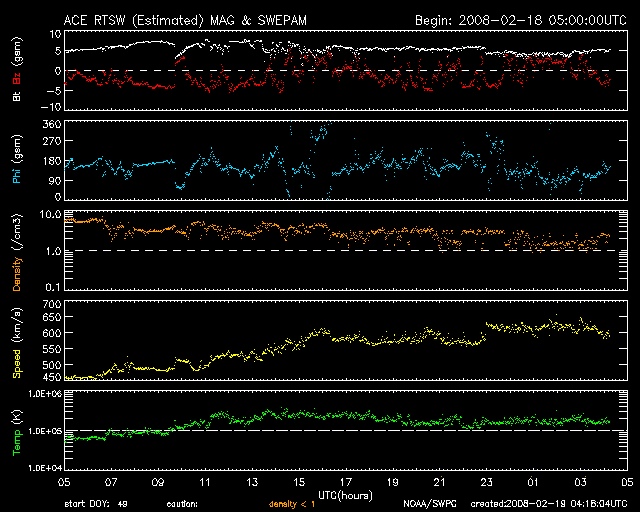The height and width of the screenshot is (512, 640).
Task: Click the "1.0E+06" tick on the Temp axis
Action: pos(44,394)
